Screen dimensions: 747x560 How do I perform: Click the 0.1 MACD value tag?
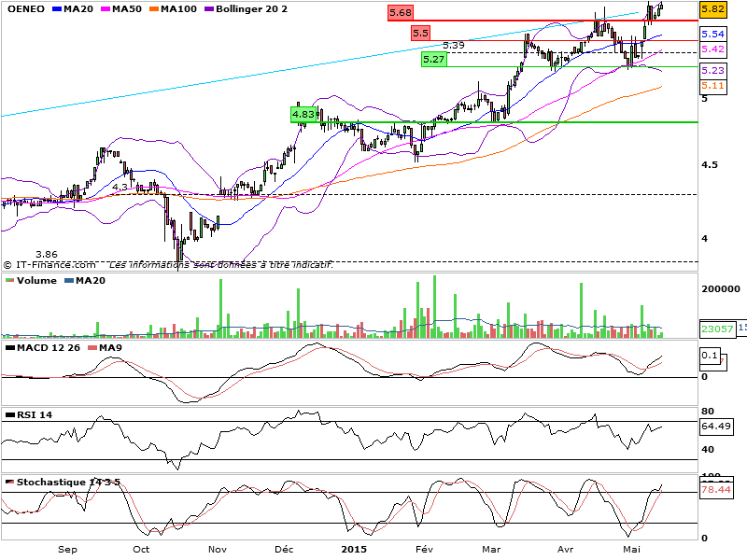pos(710,356)
